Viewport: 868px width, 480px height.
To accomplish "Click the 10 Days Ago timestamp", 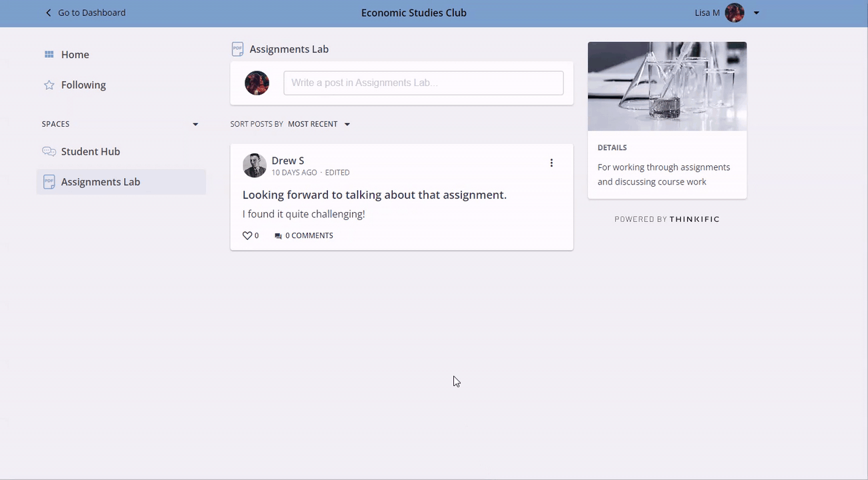I will (294, 173).
